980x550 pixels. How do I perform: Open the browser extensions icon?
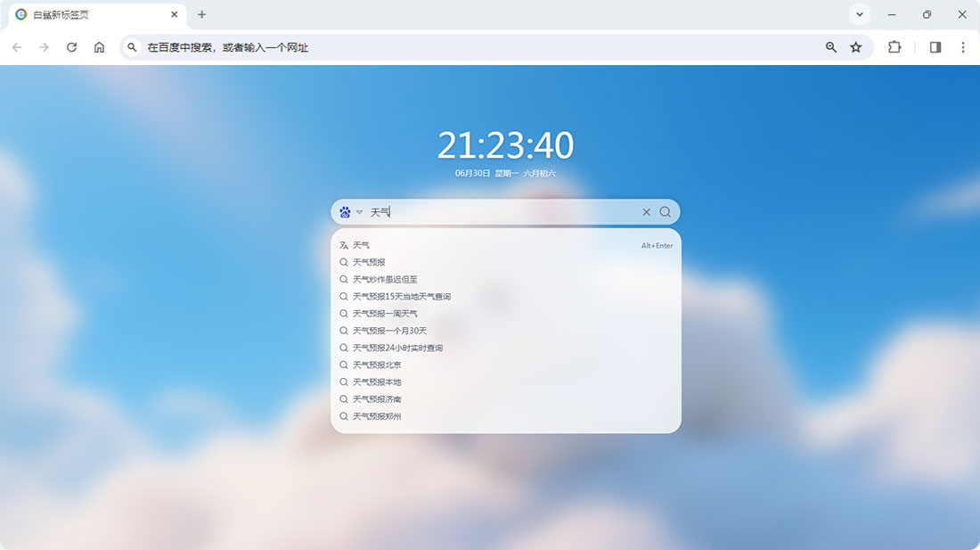[894, 47]
